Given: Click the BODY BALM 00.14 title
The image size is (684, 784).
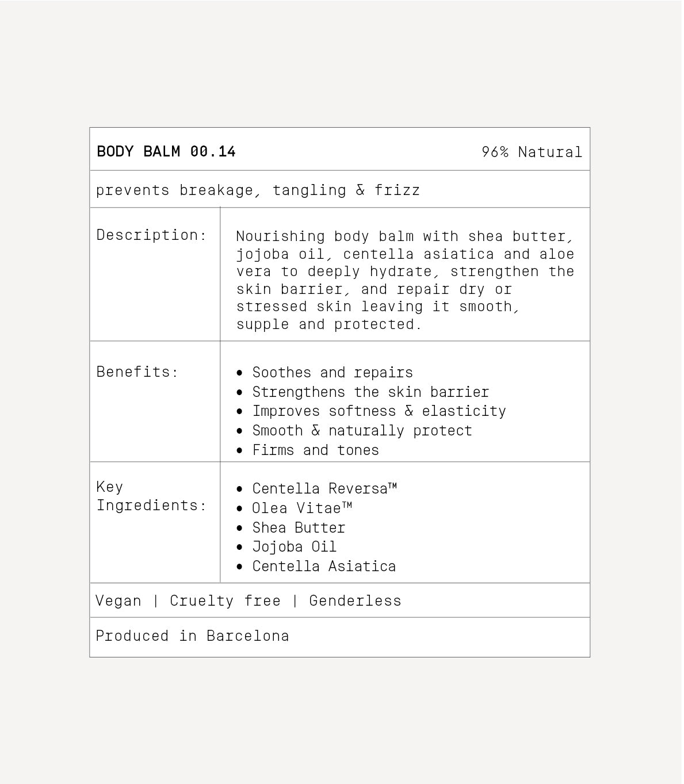Looking at the screenshot, I should tap(166, 151).
